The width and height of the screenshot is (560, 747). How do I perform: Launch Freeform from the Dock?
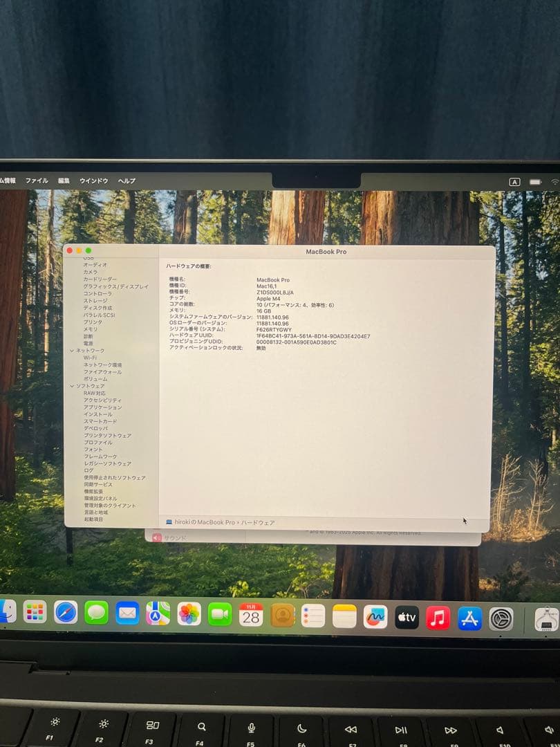375,617
